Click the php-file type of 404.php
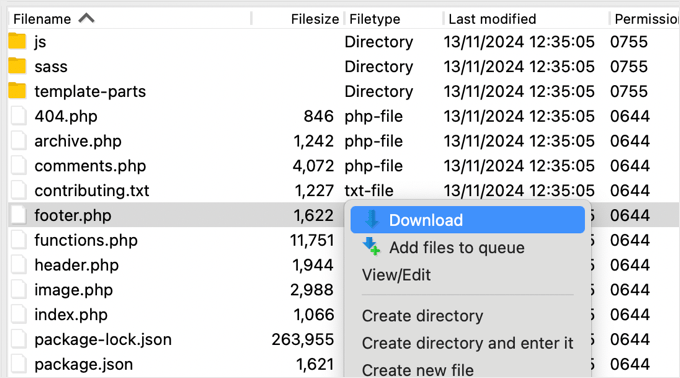680x378 pixels. (373, 116)
